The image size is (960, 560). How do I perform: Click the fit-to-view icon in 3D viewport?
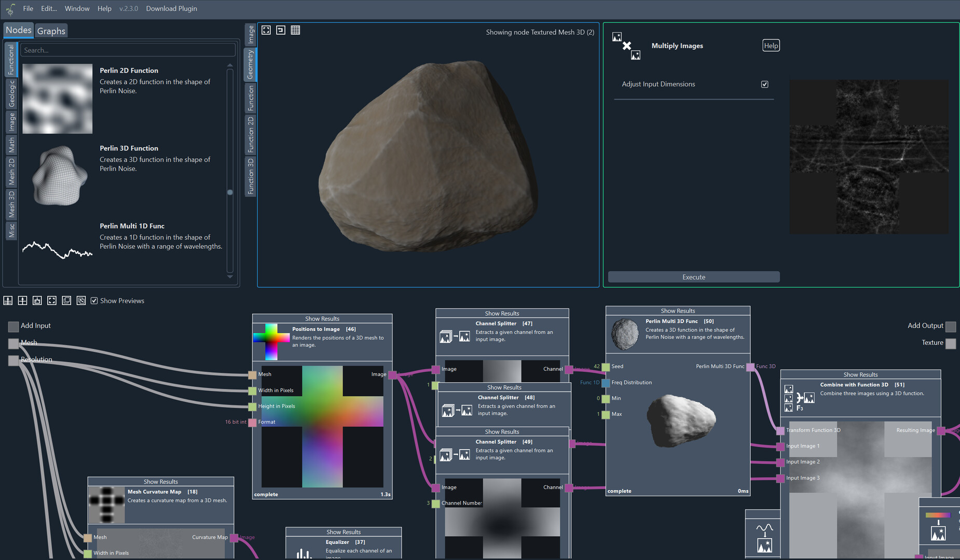266,30
